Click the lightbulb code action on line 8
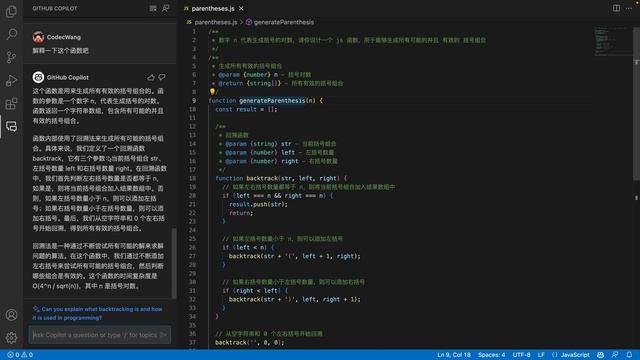This screenshot has height=360, width=640. tap(212, 91)
